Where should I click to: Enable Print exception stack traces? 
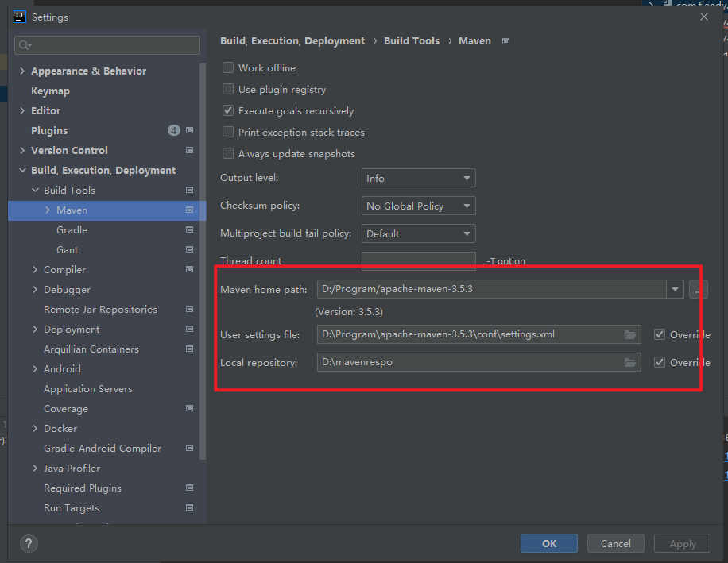pos(228,132)
